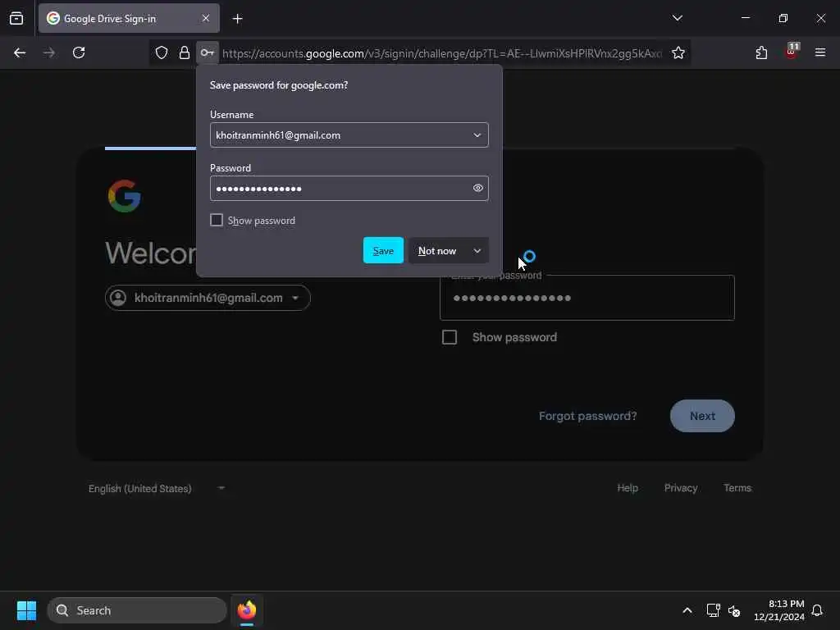Open the Terms link in footer
Screen dimensions: 840x630
(x=737, y=487)
